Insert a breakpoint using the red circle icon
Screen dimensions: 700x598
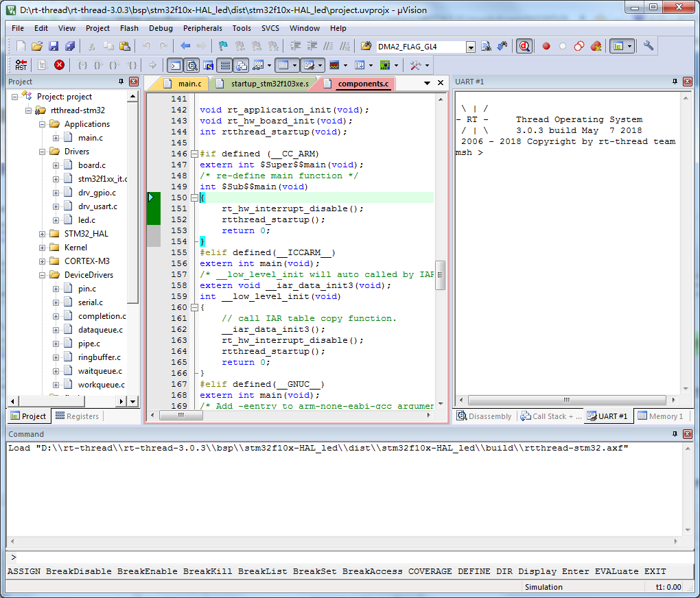point(546,47)
